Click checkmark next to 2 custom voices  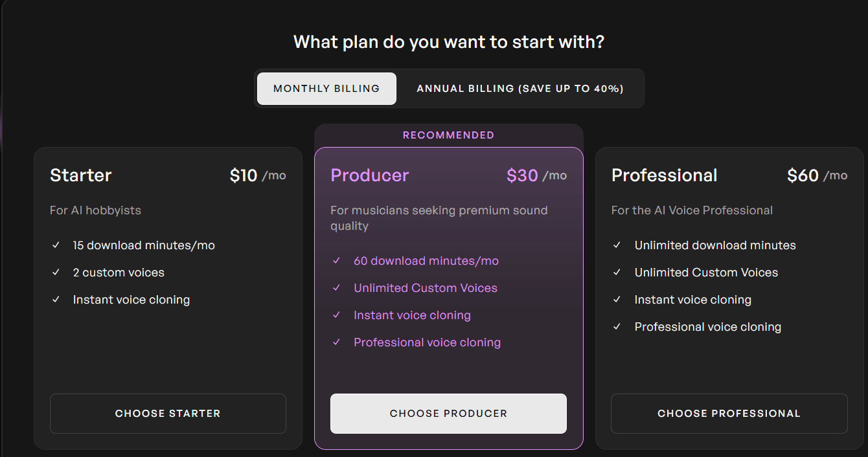[56, 273]
